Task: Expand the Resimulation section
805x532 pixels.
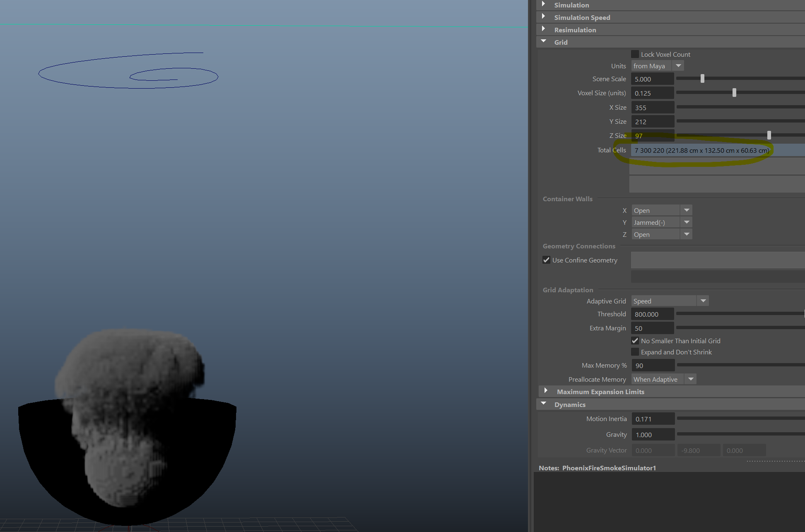Action: [543, 29]
